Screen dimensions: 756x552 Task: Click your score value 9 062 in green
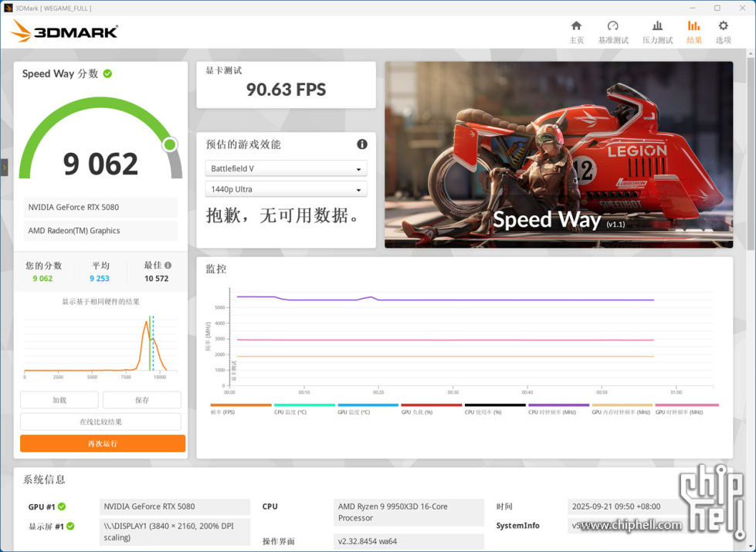42,279
